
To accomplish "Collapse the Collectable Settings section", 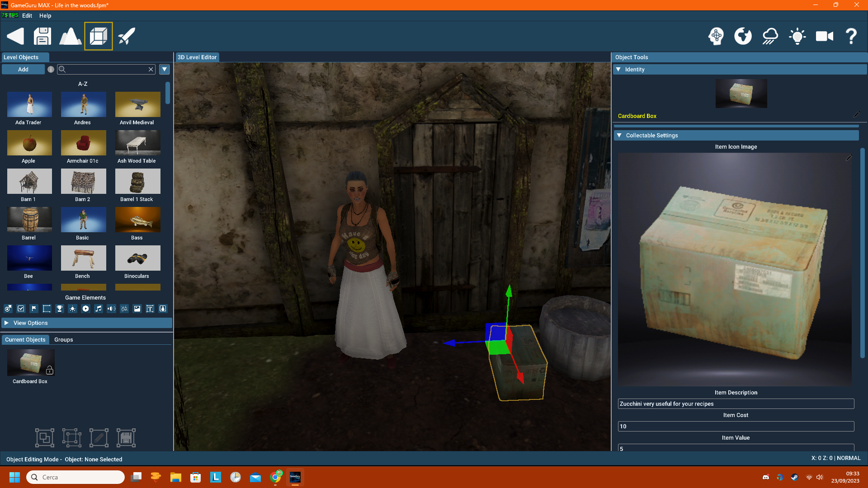I will (x=620, y=135).
